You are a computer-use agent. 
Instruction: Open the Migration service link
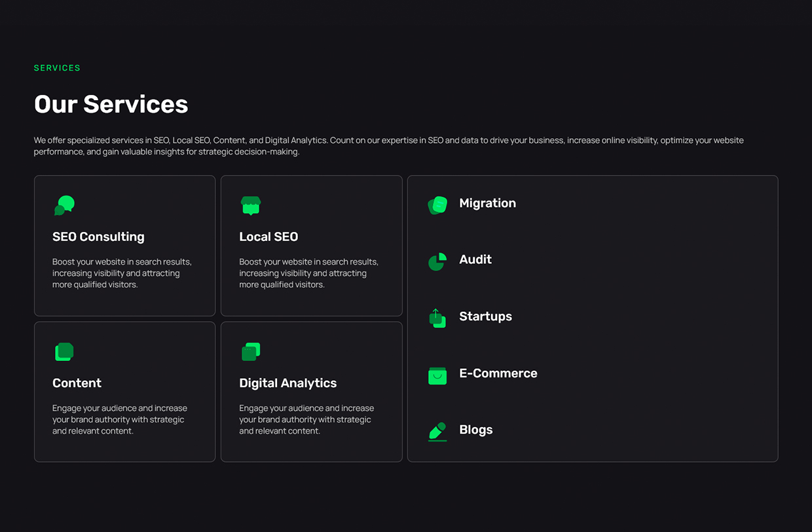coord(487,203)
